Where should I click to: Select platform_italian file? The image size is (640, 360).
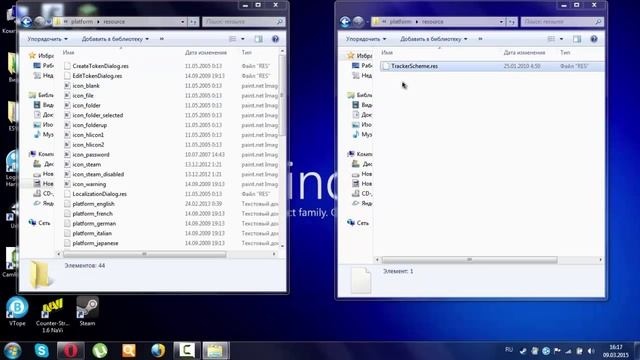[x=92, y=233]
